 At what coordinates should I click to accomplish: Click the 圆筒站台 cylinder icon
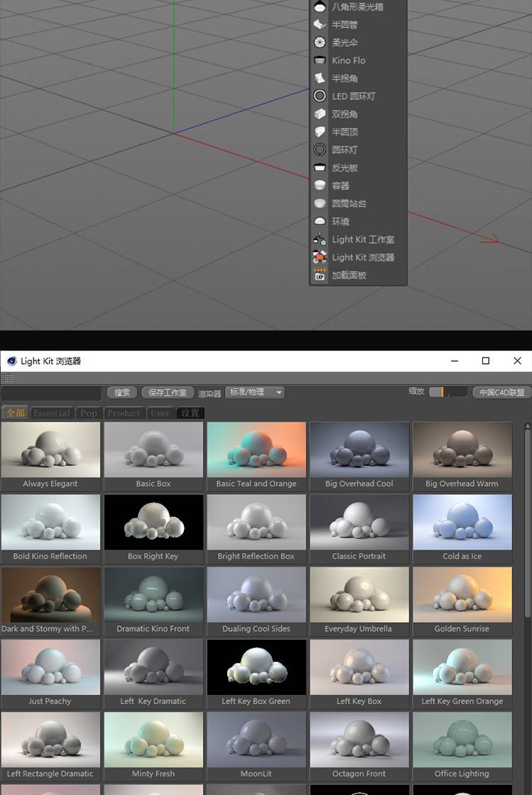(x=319, y=204)
